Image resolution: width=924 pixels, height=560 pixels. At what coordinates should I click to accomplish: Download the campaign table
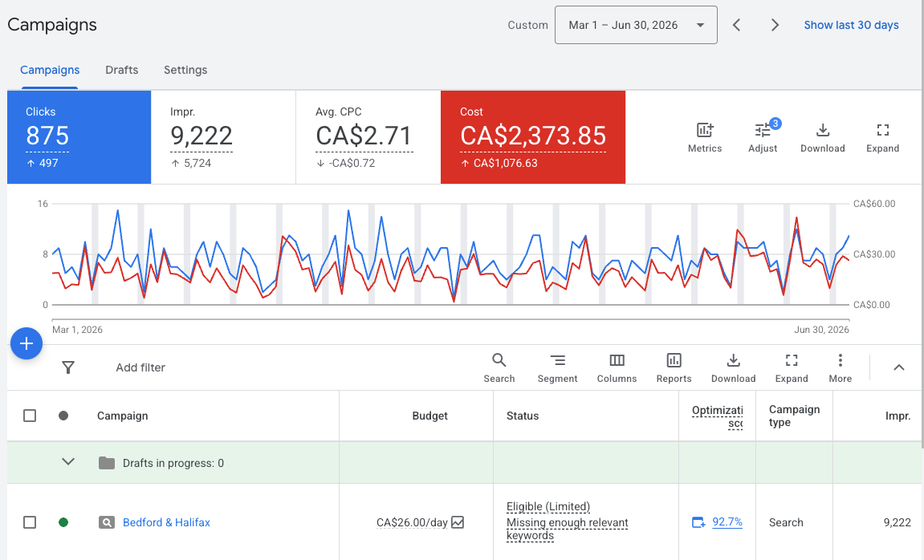pos(733,368)
